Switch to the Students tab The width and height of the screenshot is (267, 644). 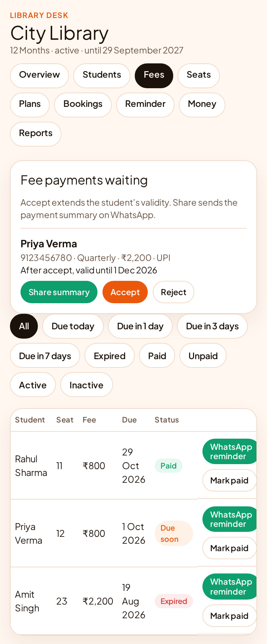coord(102,75)
